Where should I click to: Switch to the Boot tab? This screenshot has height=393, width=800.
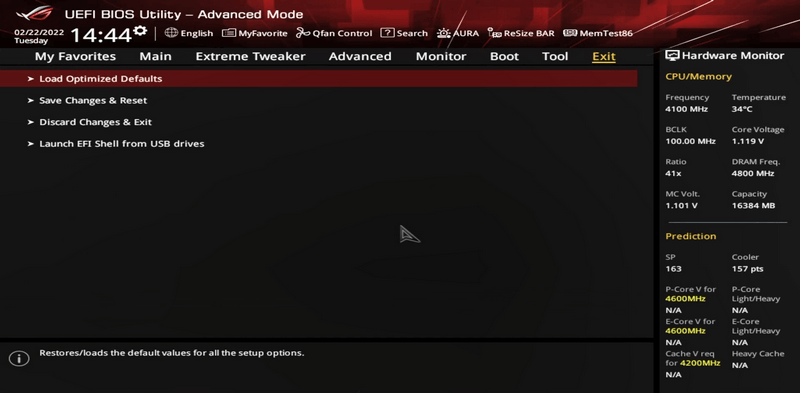(x=504, y=57)
